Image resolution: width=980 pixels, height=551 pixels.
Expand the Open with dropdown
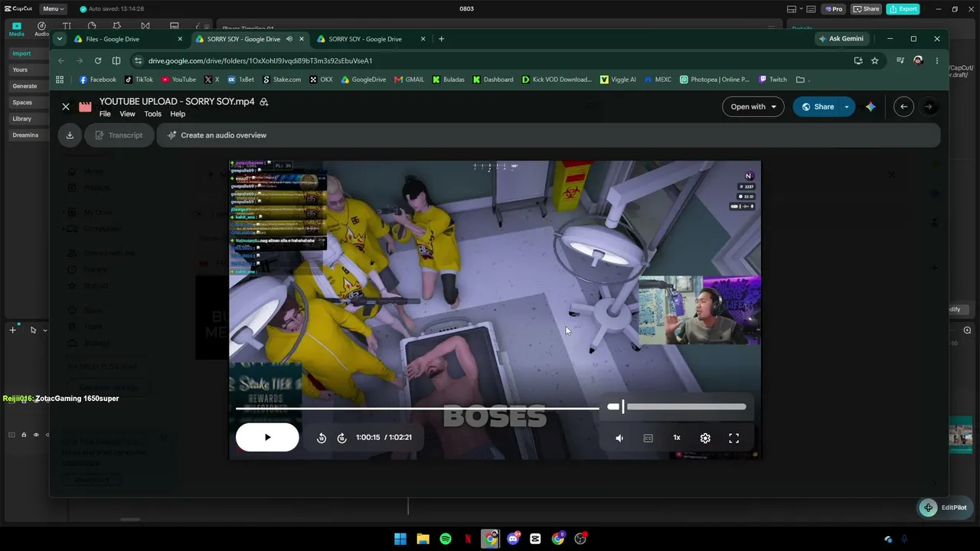[753, 107]
